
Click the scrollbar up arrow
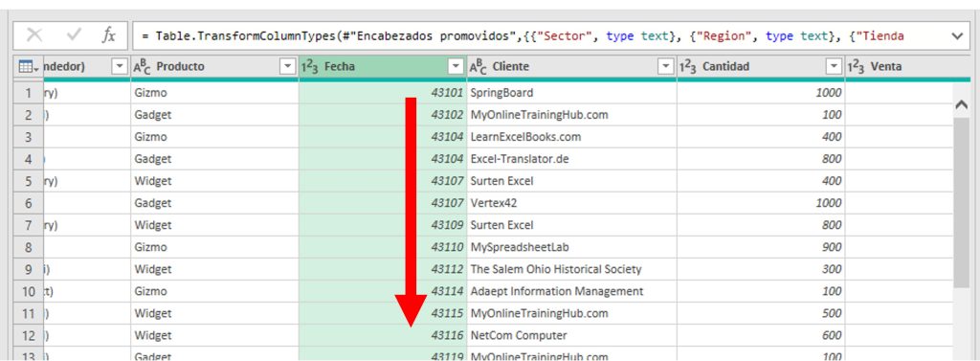pyautogui.click(x=961, y=104)
